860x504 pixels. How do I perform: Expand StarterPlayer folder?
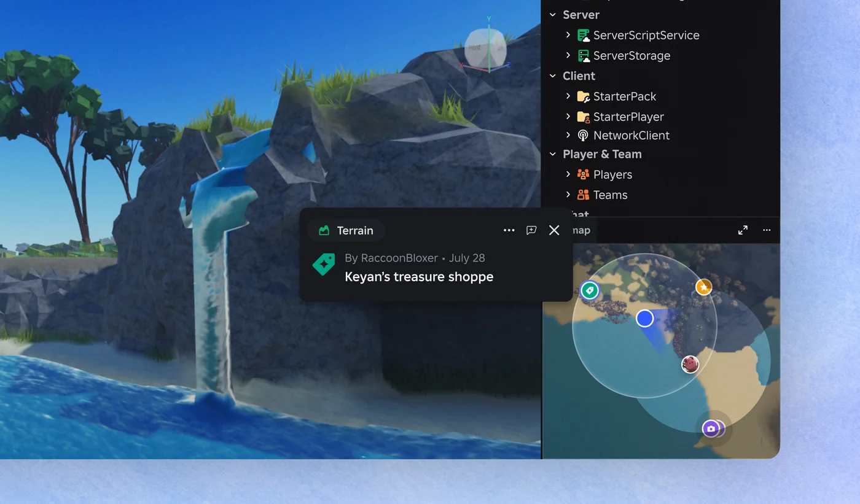pyautogui.click(x=568, y=116)
